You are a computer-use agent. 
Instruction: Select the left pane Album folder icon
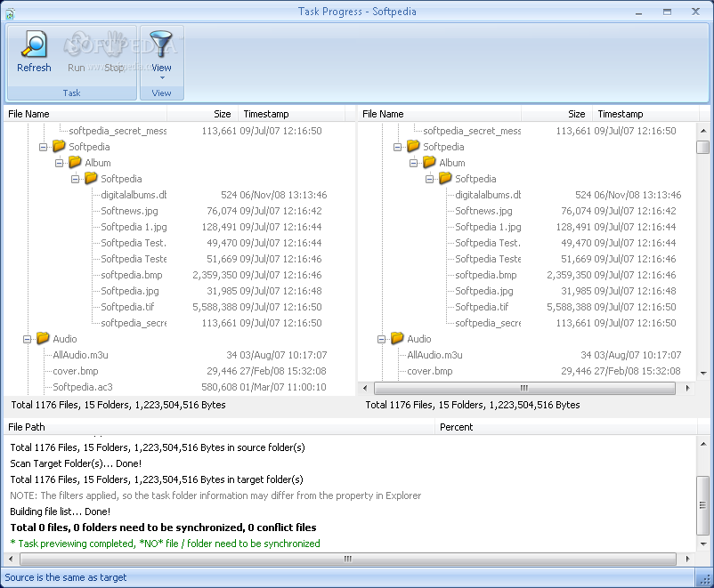75,162
